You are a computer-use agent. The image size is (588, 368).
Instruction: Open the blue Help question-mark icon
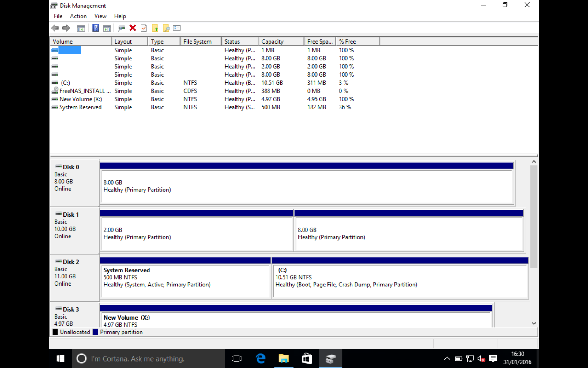pyautogui.click(x=96, y=28)
